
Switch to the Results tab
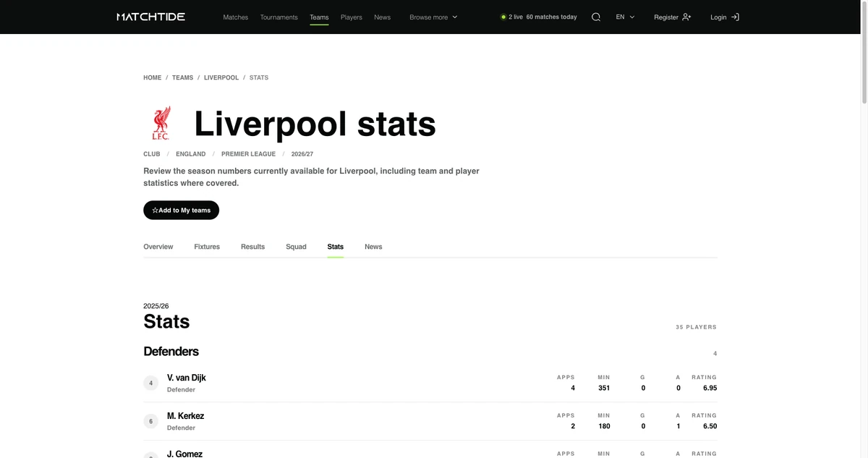coord(252,247)
